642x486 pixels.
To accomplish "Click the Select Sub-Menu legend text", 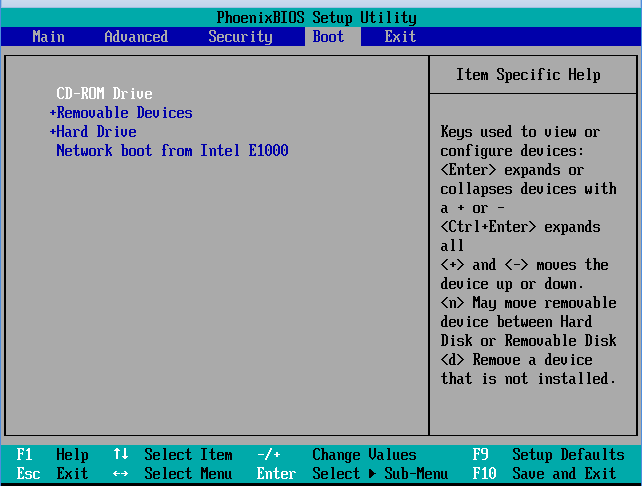I will 380,474.
